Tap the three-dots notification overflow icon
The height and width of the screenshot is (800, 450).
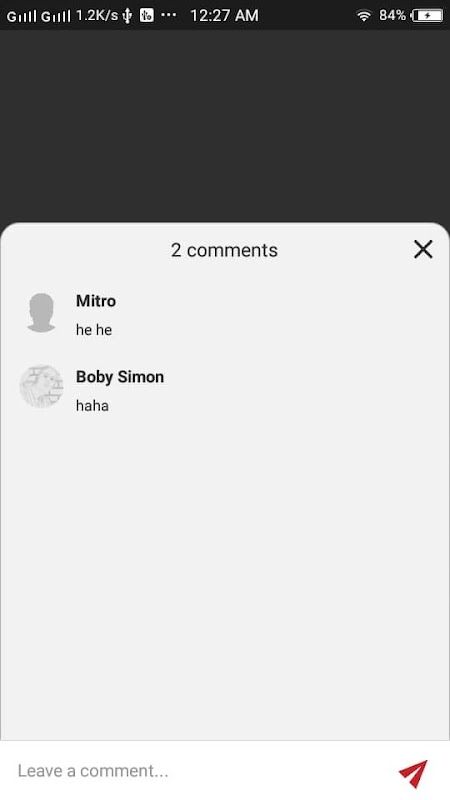tap(168, 15)
